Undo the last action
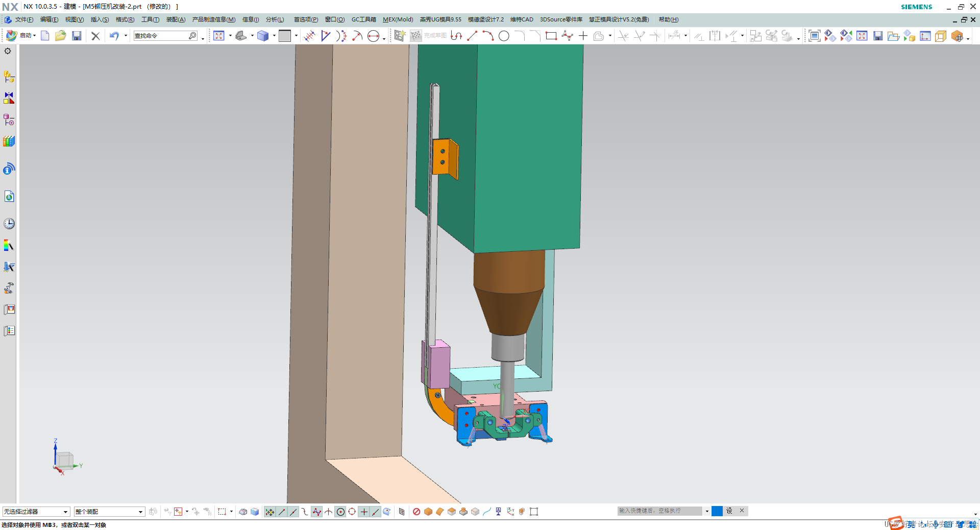 pos(114,36)
